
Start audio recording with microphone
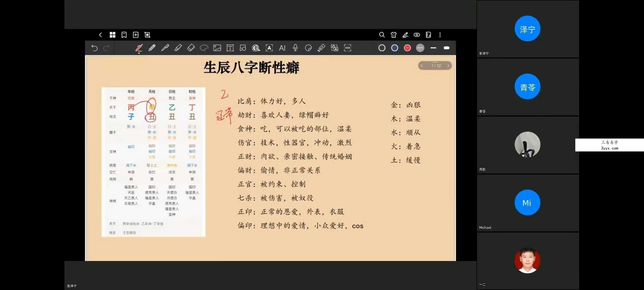tap(295, 48)
